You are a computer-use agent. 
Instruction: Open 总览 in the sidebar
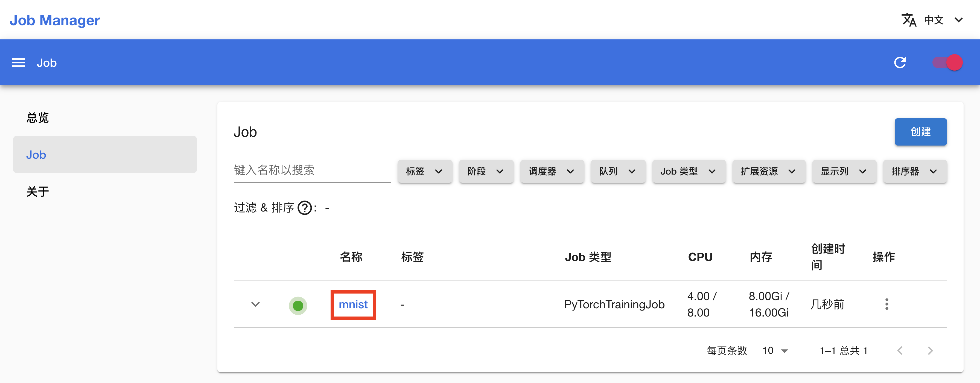105,118
